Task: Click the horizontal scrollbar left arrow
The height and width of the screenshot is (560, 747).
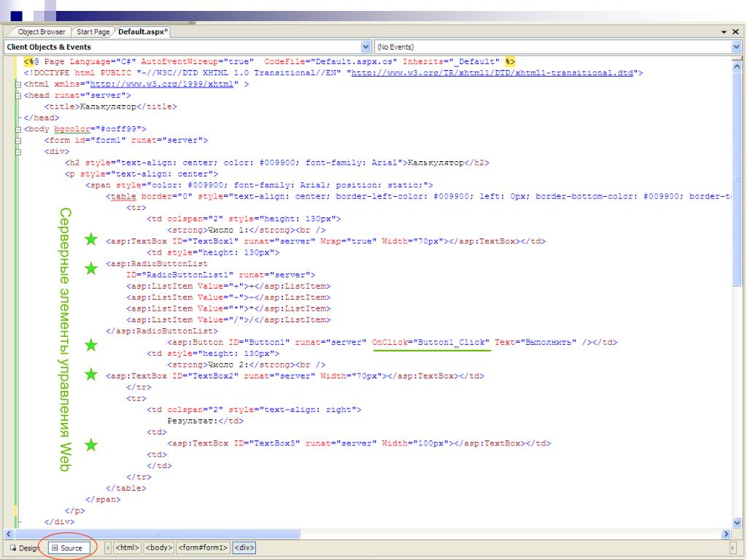Action: tap(9, 534)
